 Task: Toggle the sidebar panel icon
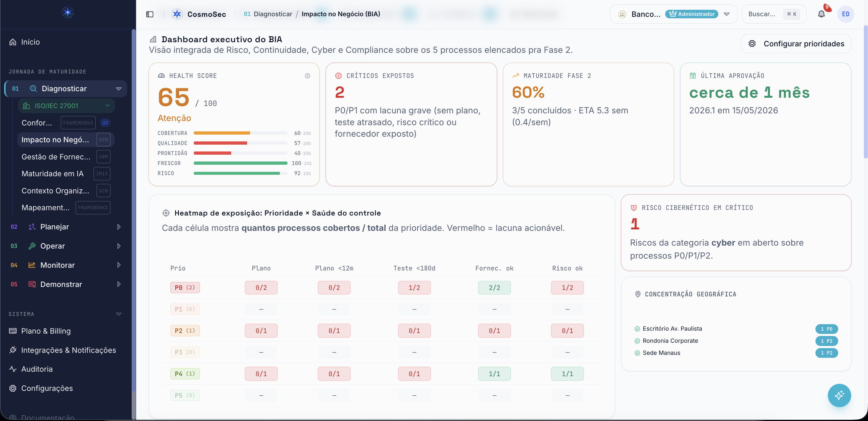click(150, 14)
